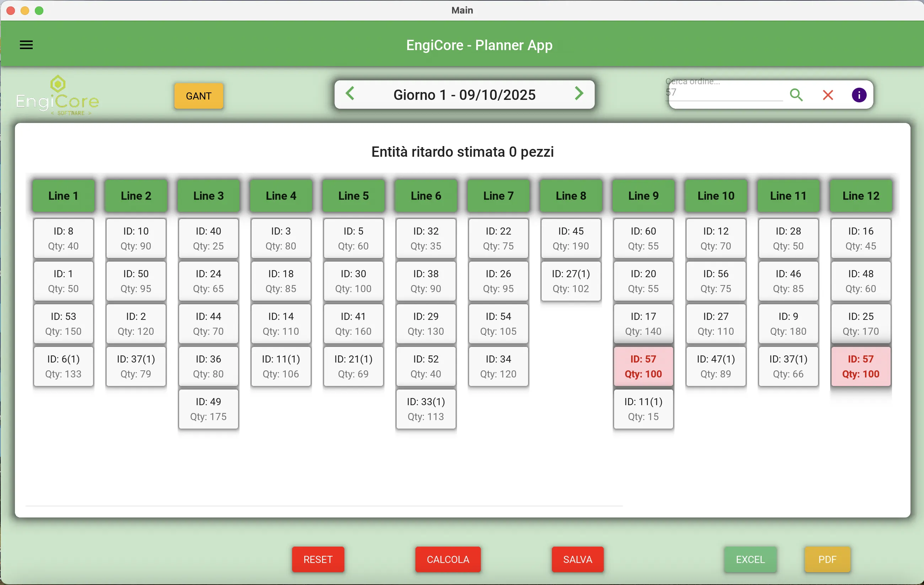
Task: Click the search icon next to Cerca ordine
Action: coord(797,95)
